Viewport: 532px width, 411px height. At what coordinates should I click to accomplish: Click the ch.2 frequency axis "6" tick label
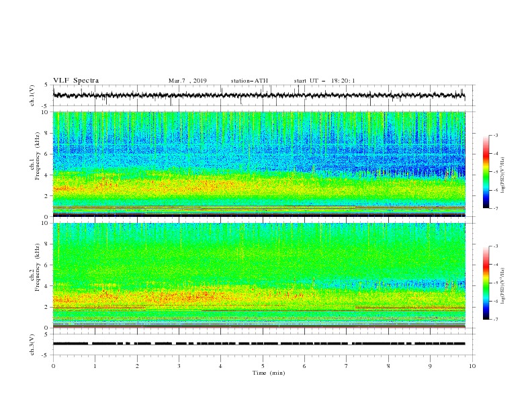pyautogui.click(x=48, y=265)
